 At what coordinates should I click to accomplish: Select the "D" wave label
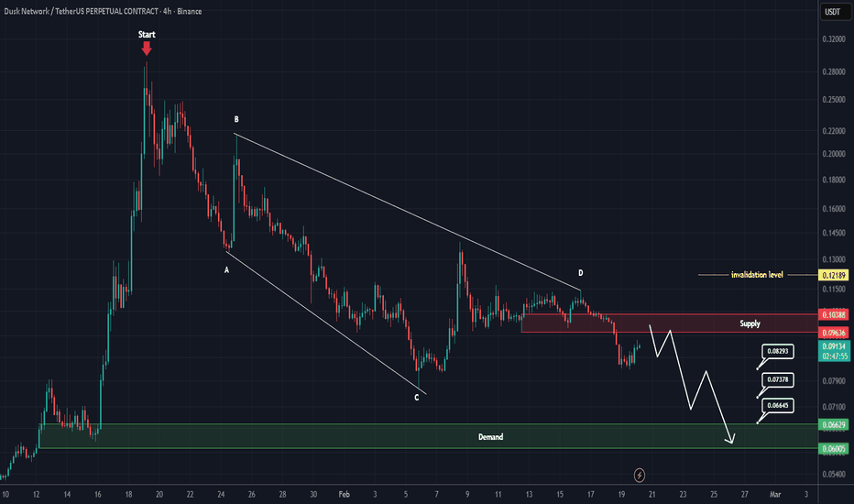click(581, 272)
